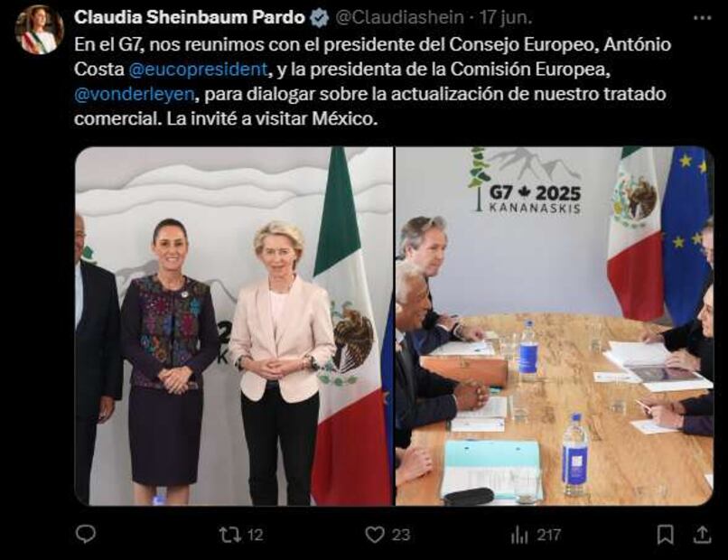The width and height of the screenshot is (728, 560).
Task: Like the tweet with heart icon
Action: coord(375,535)
